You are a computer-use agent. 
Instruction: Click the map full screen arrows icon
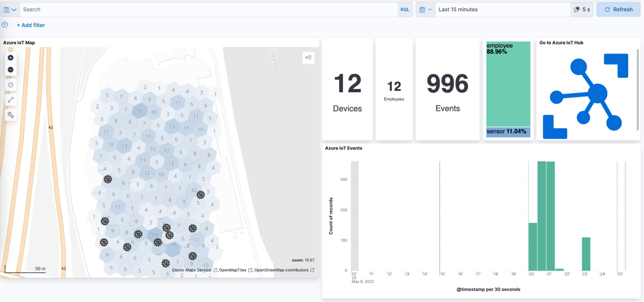point(11,100)
